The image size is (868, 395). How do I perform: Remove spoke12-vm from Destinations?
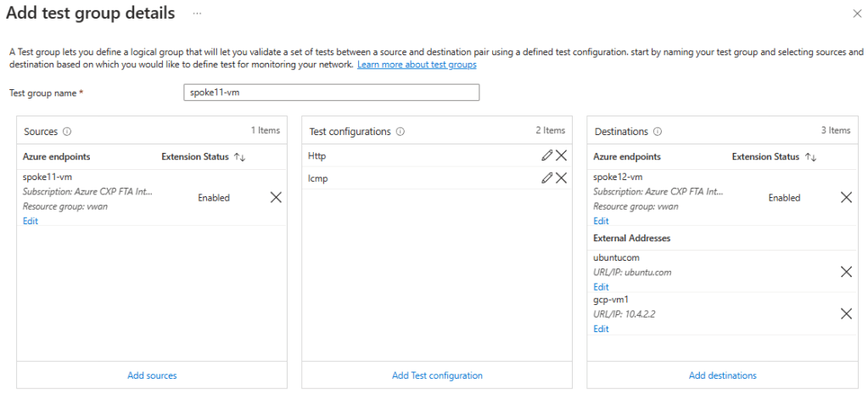point(846,197)
